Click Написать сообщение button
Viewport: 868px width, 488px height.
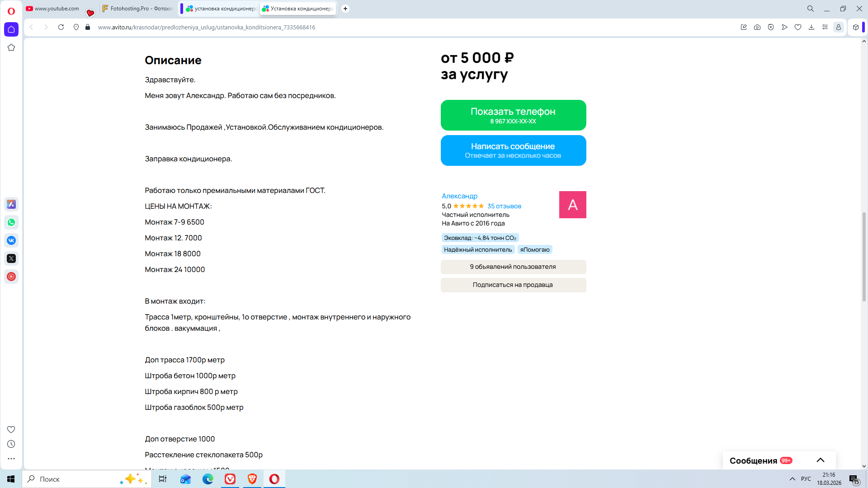(x=513, y=150)
